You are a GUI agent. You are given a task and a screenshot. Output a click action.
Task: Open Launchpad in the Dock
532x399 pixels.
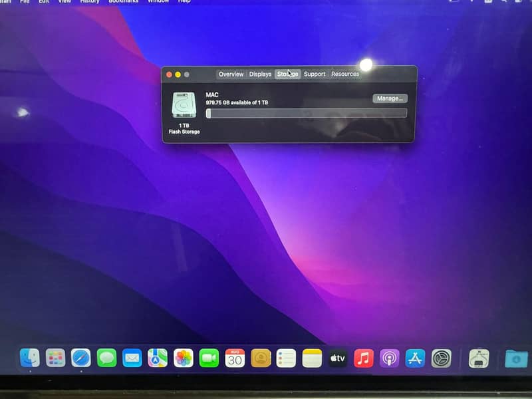click(55, 358)
